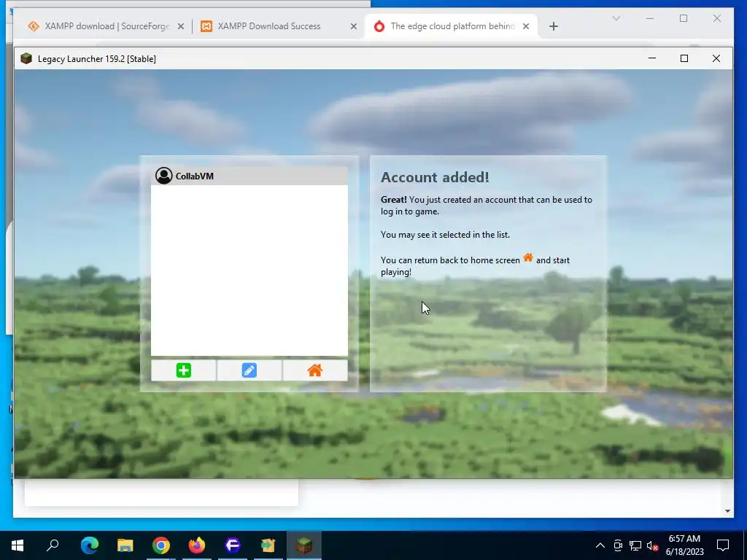Click the CollabVM account avatar icon

click(164, 176)
